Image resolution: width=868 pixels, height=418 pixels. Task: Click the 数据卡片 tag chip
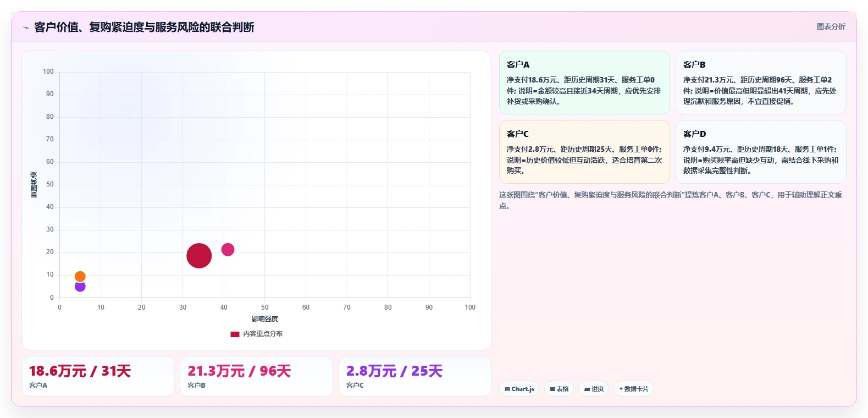[x=634, y=389]
